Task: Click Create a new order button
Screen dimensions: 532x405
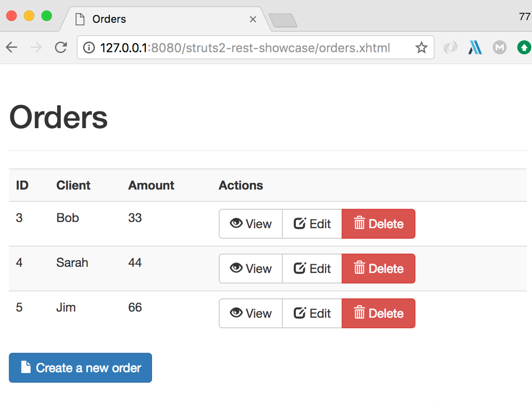Action: click(81, 368)
